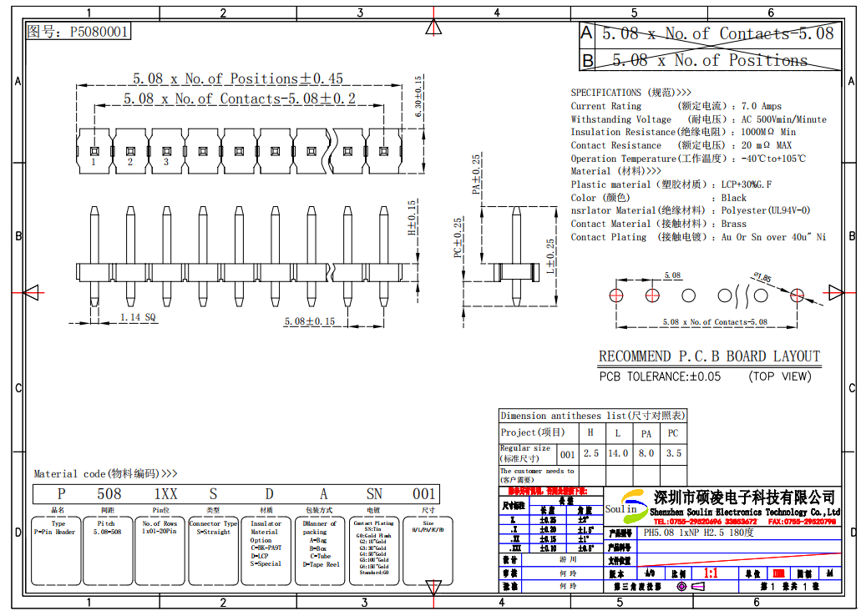The width and height of the screenshot is (866, 616).
Task: Click the centering triangle at top border
Action: 433,27
